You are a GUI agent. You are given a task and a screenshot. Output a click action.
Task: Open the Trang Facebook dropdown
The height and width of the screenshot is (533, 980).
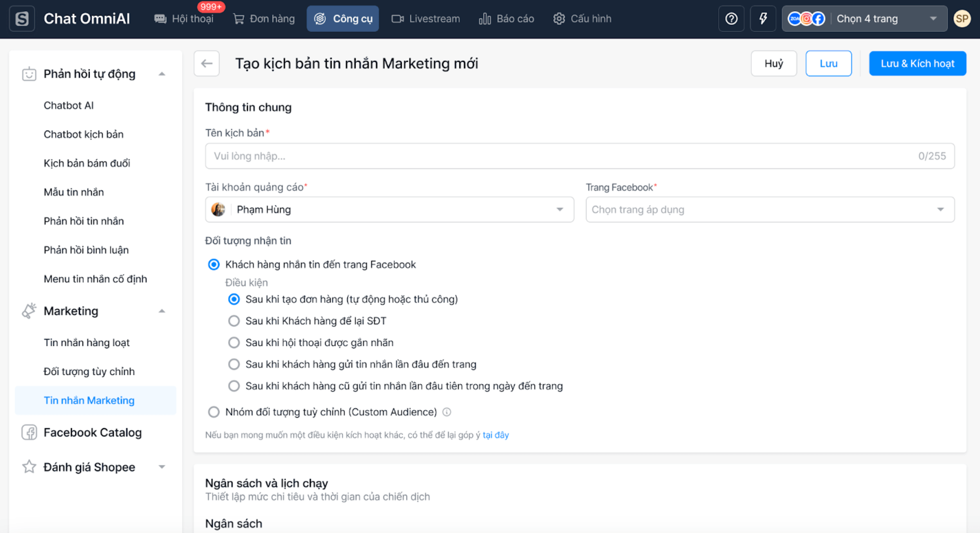click(770, 210)
